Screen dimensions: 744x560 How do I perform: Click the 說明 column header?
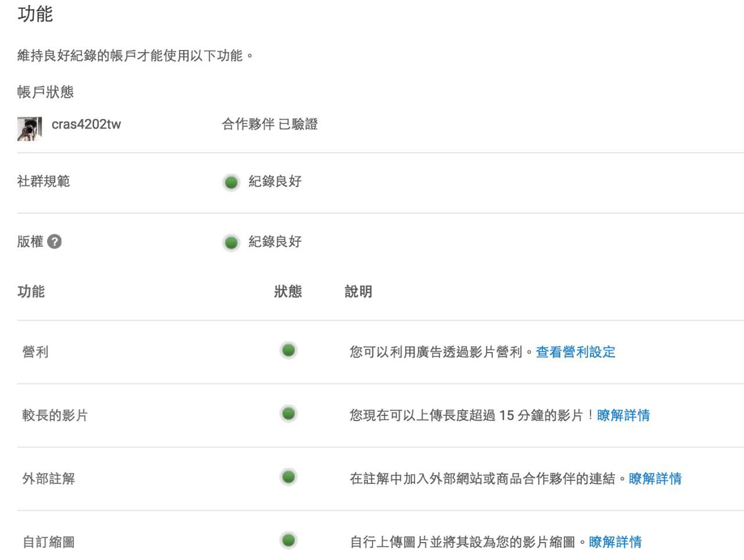pos(358,292)
